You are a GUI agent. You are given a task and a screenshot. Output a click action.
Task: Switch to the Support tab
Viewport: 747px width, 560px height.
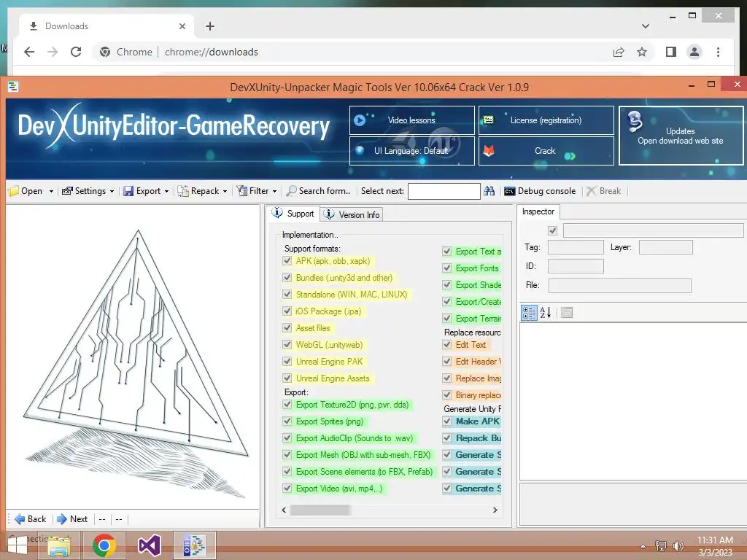293,214
